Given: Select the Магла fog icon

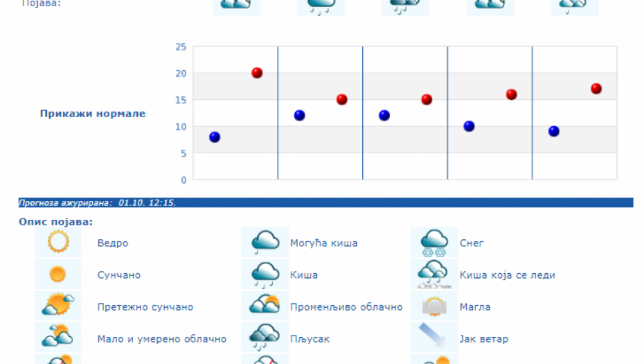Looking at the screenshot, I should tap(434, 306).
